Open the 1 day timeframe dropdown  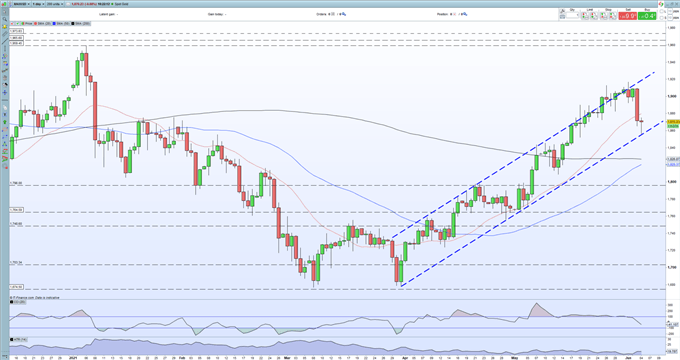[38, 4]
